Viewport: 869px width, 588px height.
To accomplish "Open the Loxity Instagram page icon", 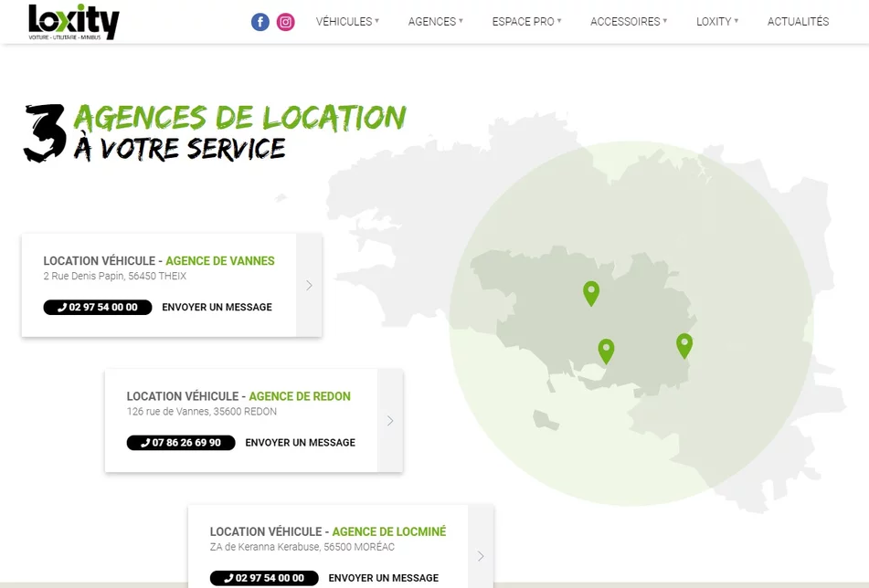I will click(286, 22).
